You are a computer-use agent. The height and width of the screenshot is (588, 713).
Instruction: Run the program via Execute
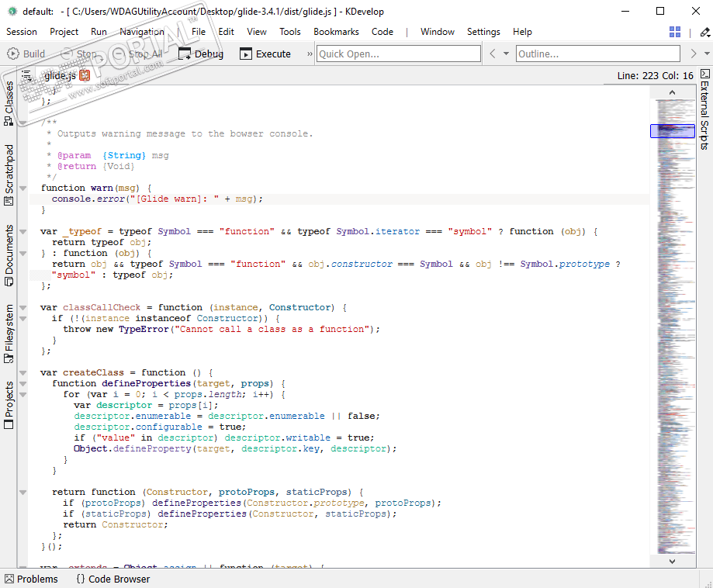[265, 54]
